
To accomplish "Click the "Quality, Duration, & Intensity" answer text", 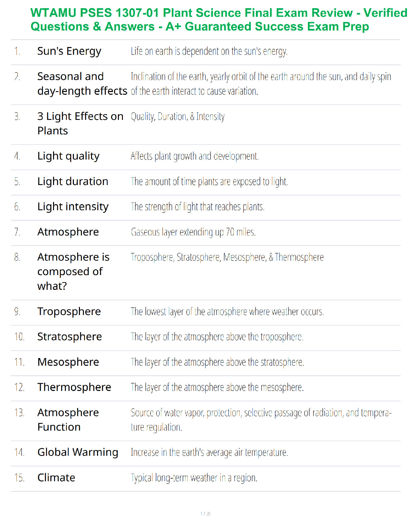I will [178, 117].
